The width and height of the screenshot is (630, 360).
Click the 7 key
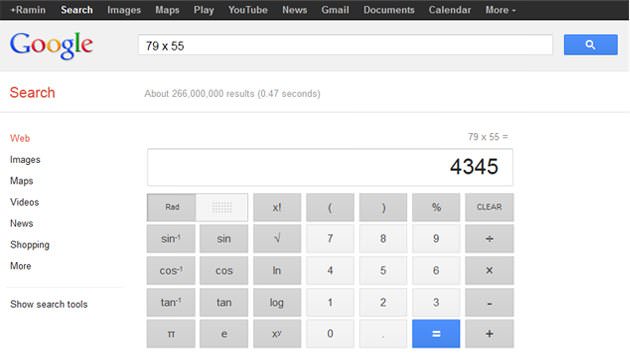tap(330, 239)
